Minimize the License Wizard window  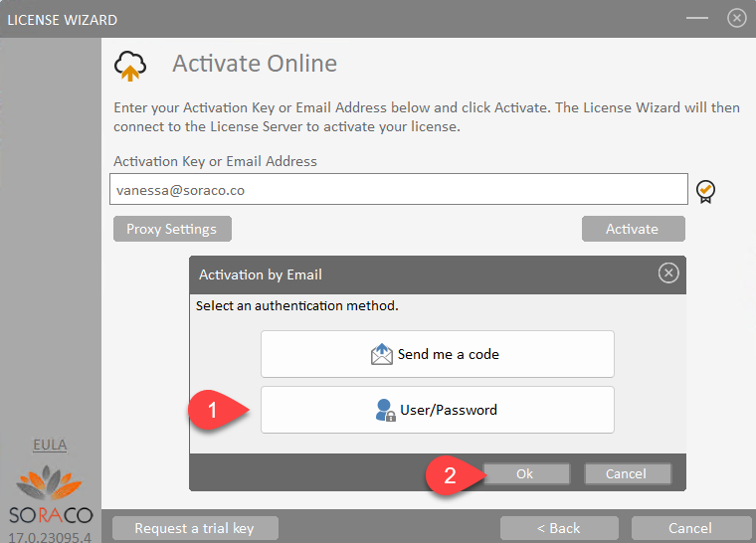point(697,18)
